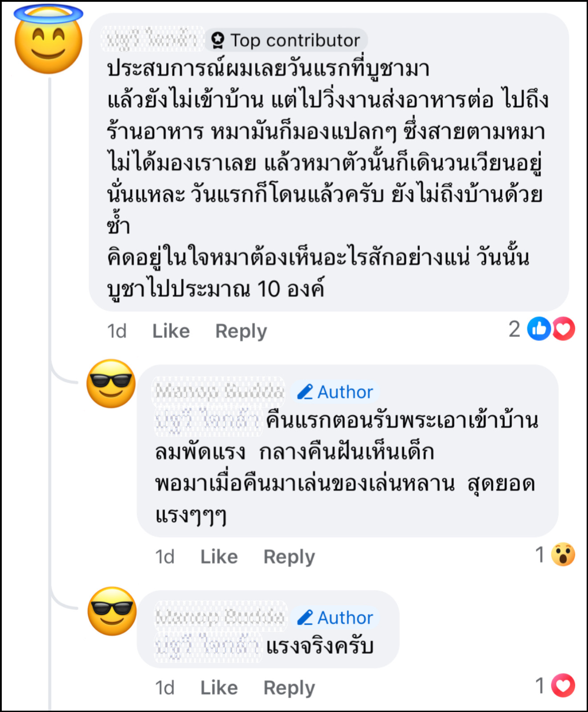The height and width of the screenshot is (712, 588).
Task: Click sunglasses avatar on the last reply
Action: click(x=112, y=610)
